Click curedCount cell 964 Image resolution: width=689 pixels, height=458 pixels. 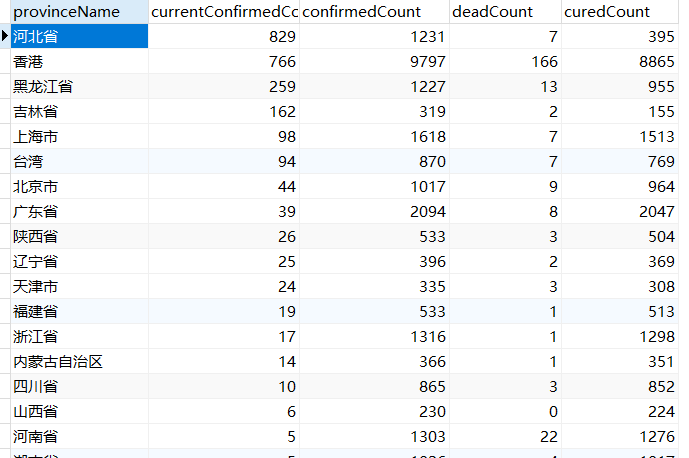tap(620, 186)
